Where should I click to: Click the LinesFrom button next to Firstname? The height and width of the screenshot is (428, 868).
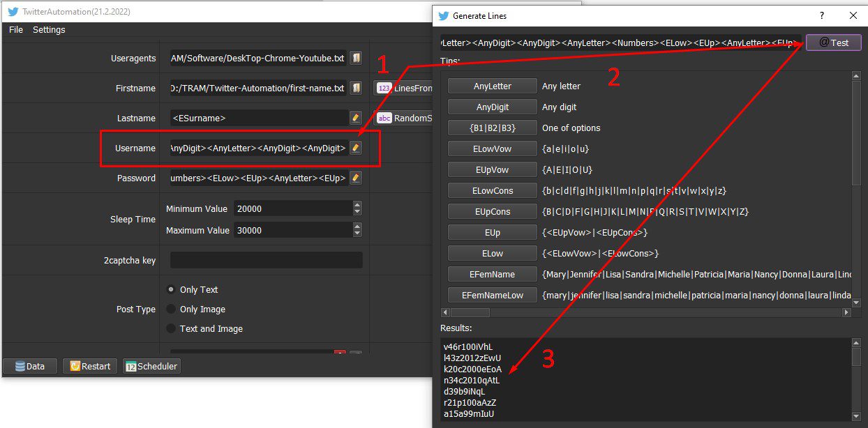[403, 88]
